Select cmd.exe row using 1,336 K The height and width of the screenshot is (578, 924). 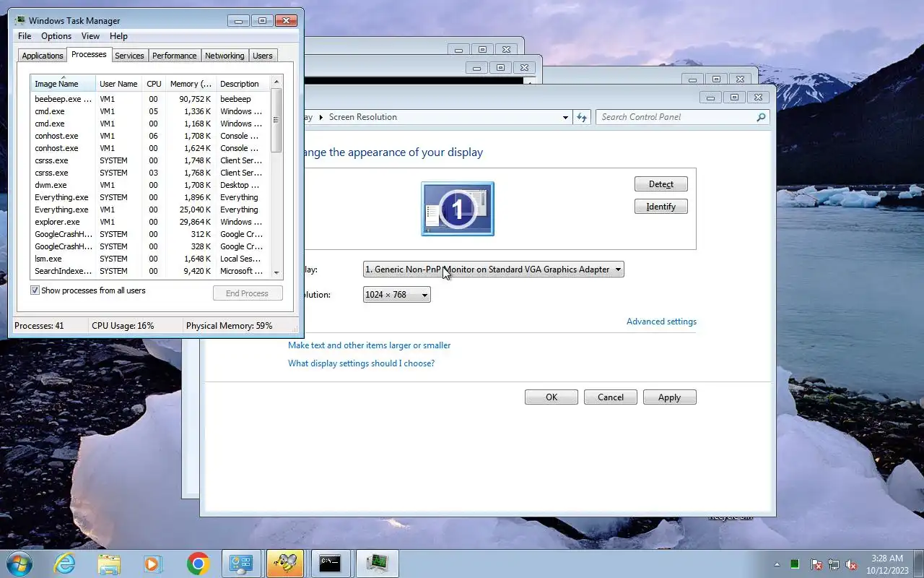[x=150, y=111]
